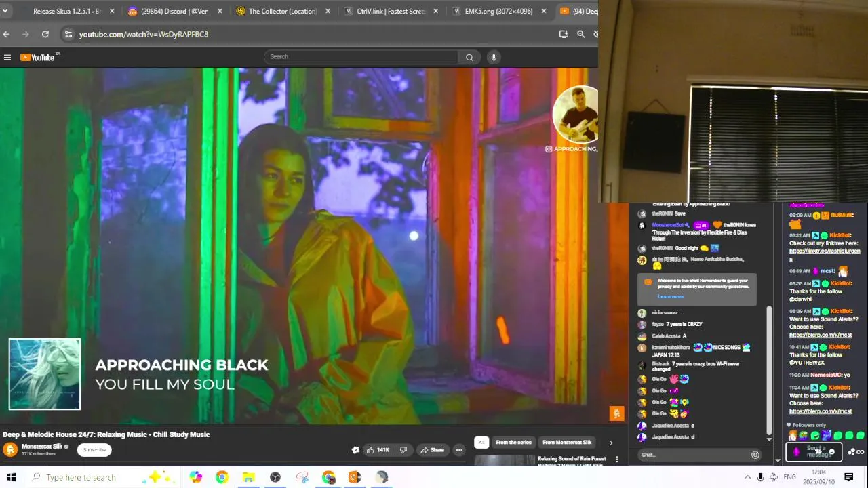Open the tab search dropdown arrow
This screenshot has height=488, width=868.
[x=5, y=11]
